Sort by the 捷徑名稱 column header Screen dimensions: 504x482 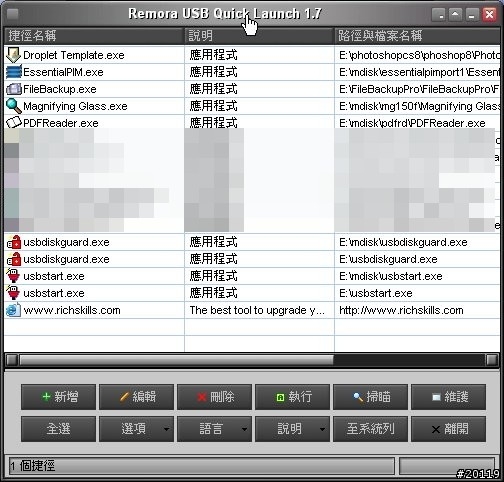[x=94, y=36]
